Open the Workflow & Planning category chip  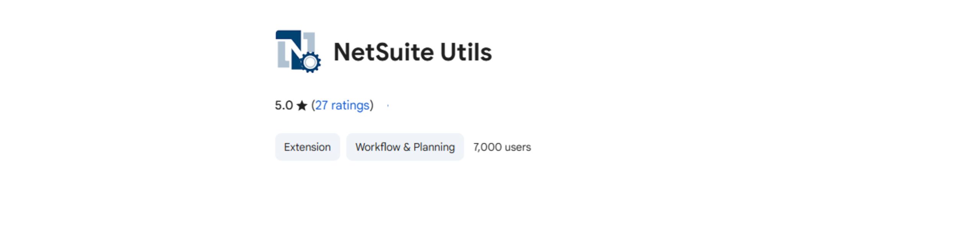(x=405, y=147)
